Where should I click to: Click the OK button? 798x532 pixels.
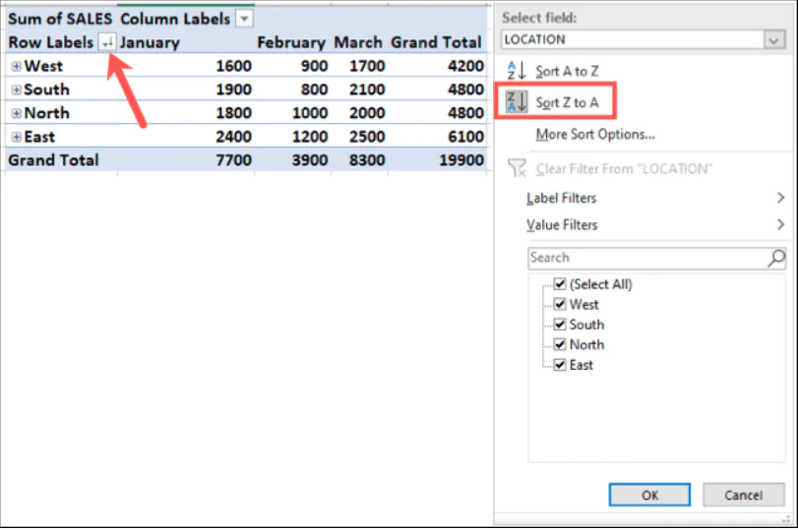tap(649, 495)
